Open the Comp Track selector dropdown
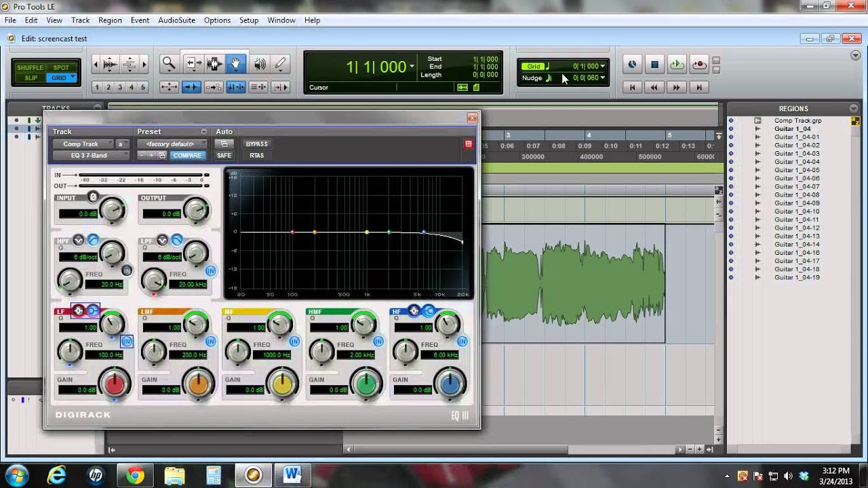 (83, 144)
